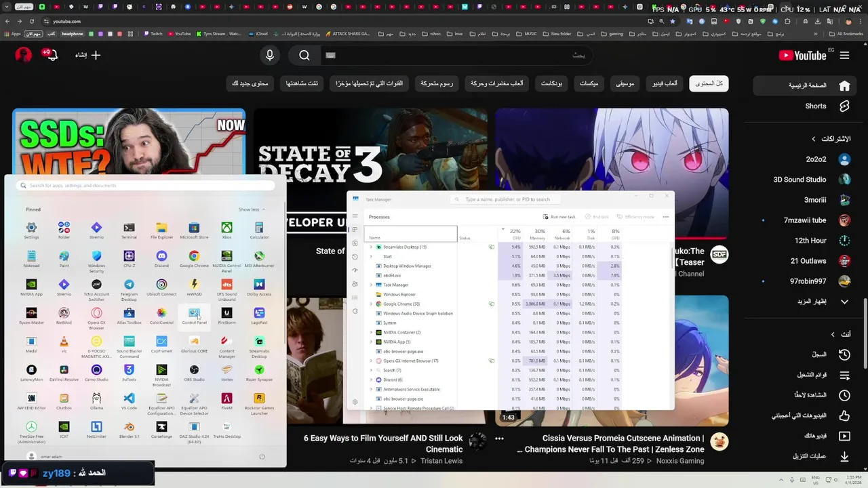This screenshot has height=488, width=868.
Task: Launch MSI Afterburner pinned app
Action: point(259,259)
